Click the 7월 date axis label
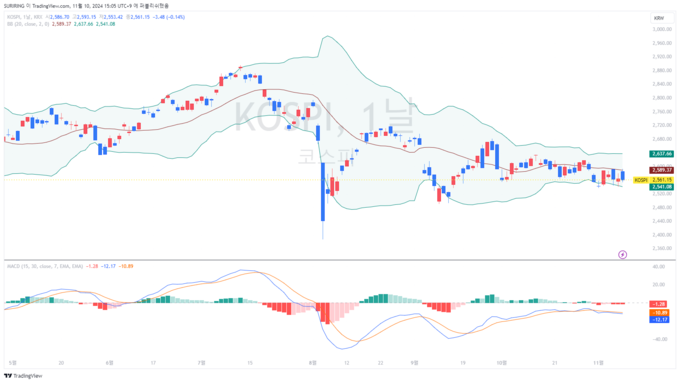The width and height of the screenshot is (680, 383). (201, 363)
